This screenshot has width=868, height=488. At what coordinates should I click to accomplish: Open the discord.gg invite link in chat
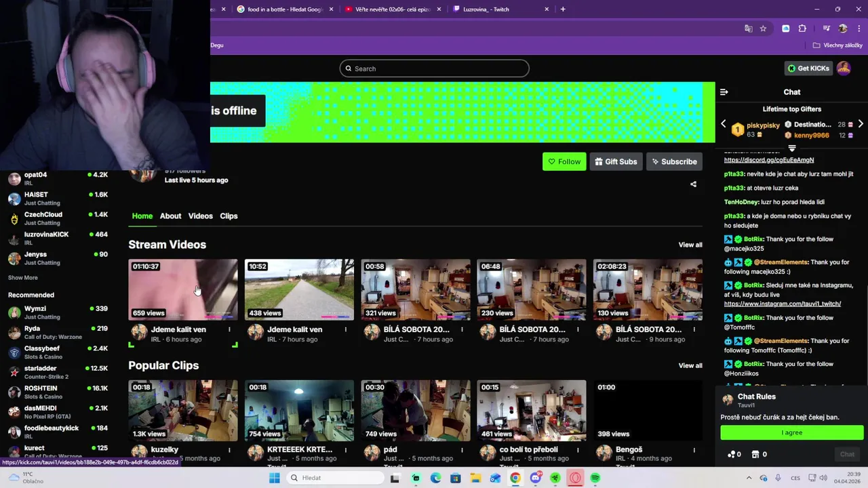pyautogui.click(x=769, y=160)
